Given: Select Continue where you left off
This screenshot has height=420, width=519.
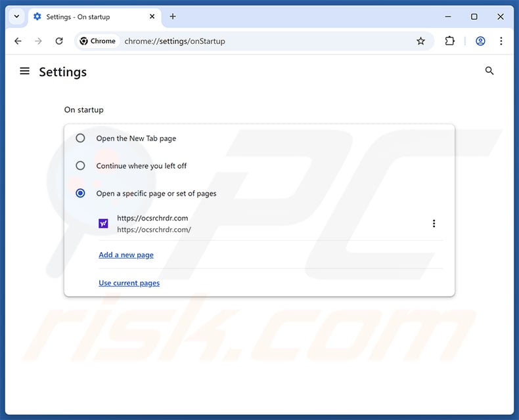Looking at the screenshot, I should coord(80,165).
